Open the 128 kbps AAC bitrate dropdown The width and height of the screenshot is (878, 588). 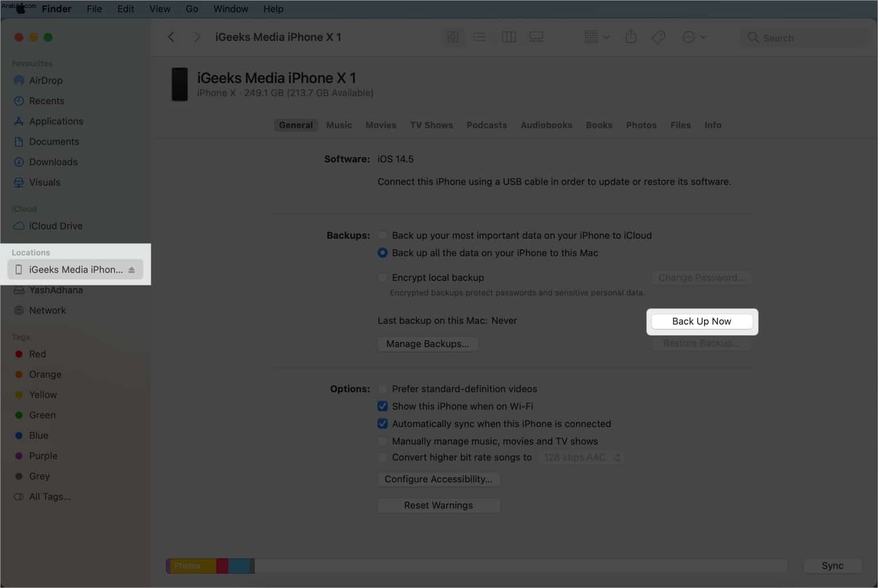pos(582,457)
